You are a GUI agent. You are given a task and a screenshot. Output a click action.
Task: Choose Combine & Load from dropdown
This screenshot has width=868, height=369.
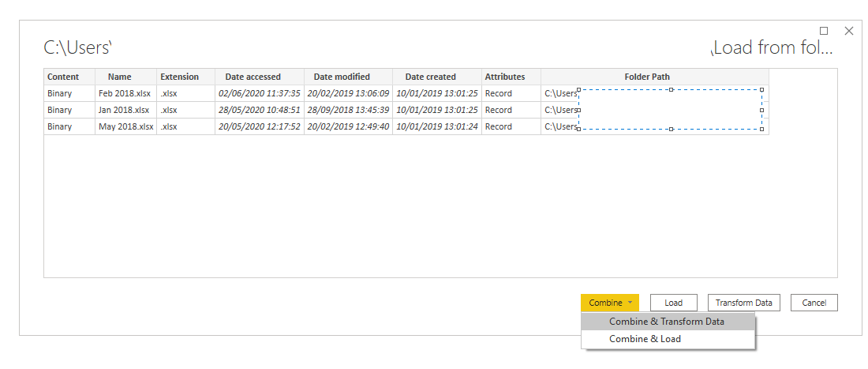pos(645,339)
